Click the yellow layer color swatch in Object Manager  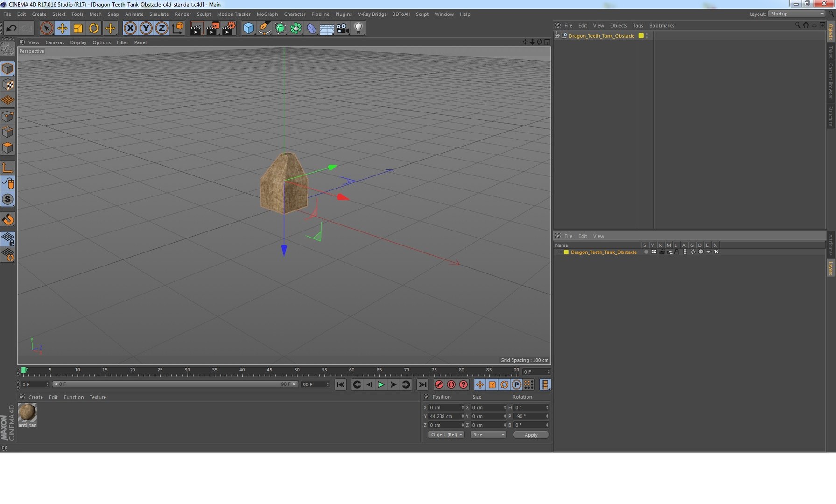(x=641, y=35)
